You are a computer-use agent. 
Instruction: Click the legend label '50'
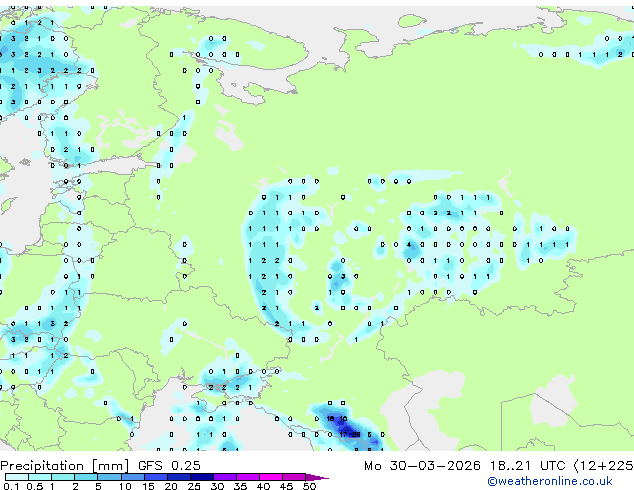tap(309, 486)
